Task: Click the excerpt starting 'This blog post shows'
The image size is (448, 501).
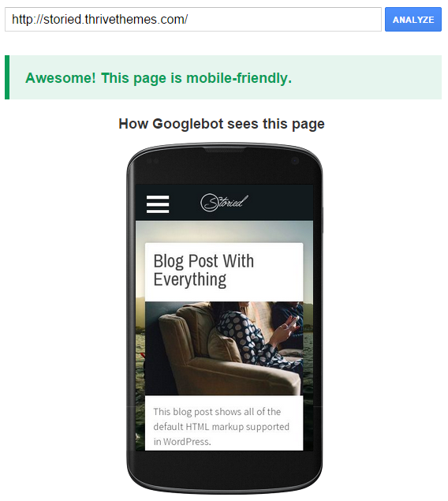Action: click(x=221, y=427)
